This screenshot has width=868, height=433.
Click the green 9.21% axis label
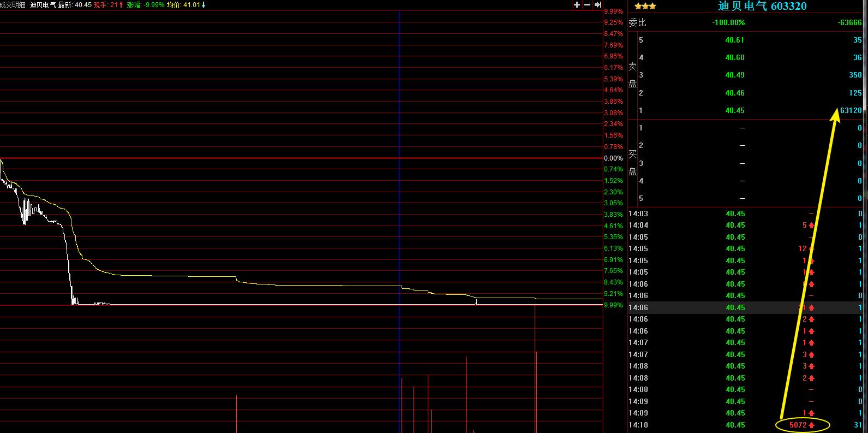pos(613,294)
